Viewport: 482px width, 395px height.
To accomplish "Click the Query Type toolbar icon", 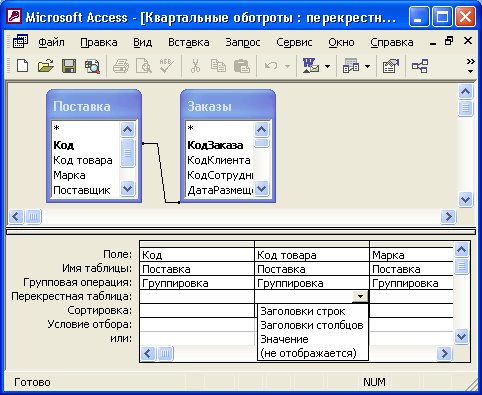I will (x=351, y=66).
